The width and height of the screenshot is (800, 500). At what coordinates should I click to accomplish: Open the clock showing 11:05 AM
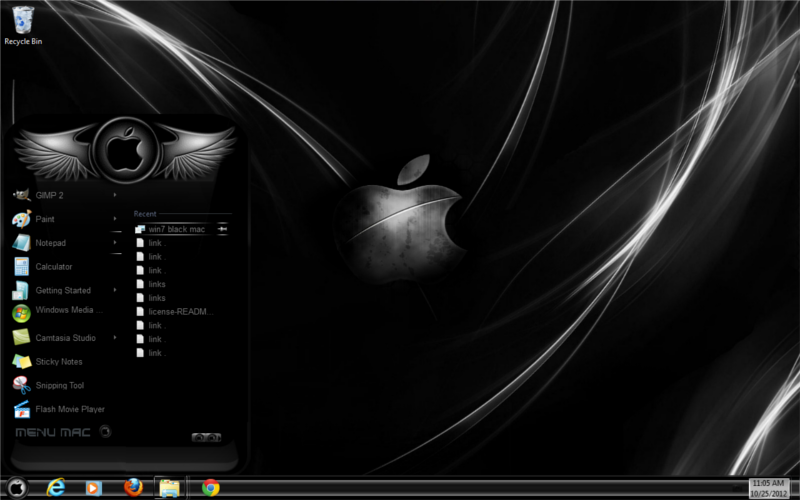768,488
